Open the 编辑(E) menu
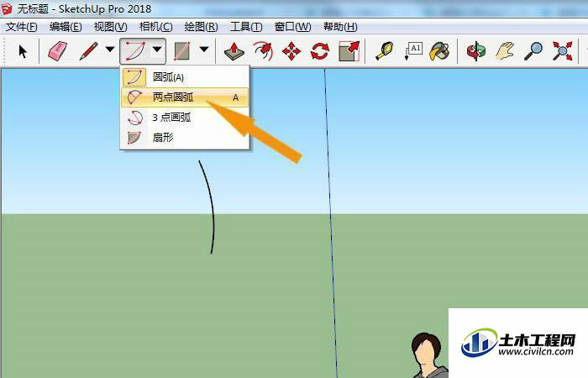 tap(66, 27)
